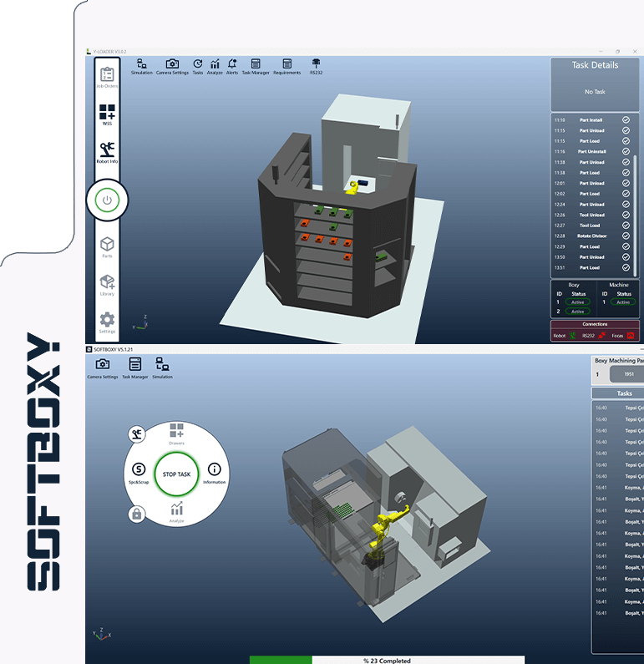Toggle the padlock icon on the radial menu
This screenshot has width=644, height=664.
(136, 514)
